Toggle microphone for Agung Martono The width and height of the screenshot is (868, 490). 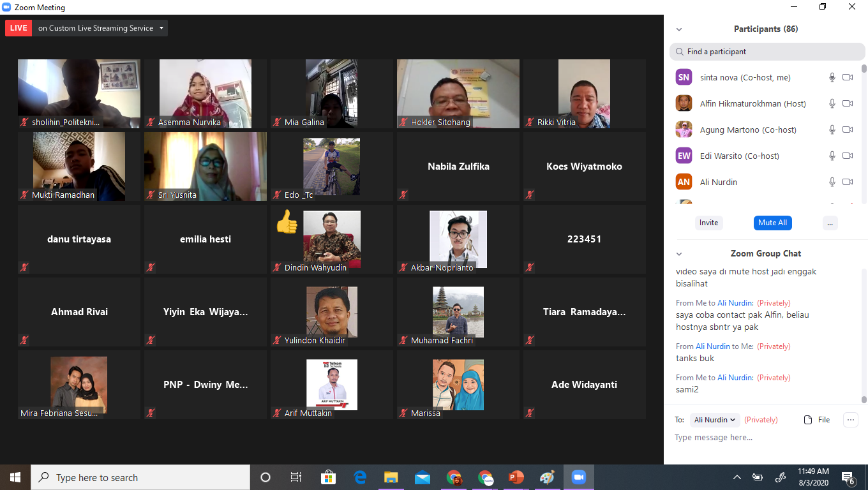pos(832,130)
